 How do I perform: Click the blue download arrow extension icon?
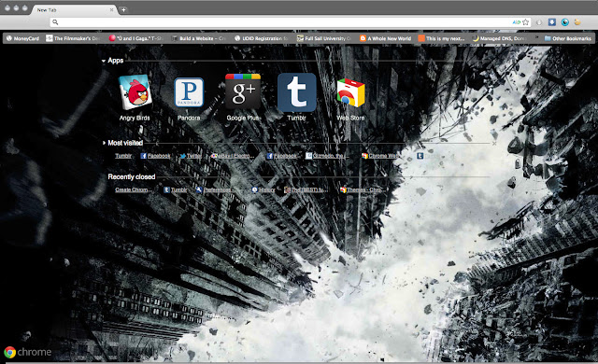[x=552, y=22]
